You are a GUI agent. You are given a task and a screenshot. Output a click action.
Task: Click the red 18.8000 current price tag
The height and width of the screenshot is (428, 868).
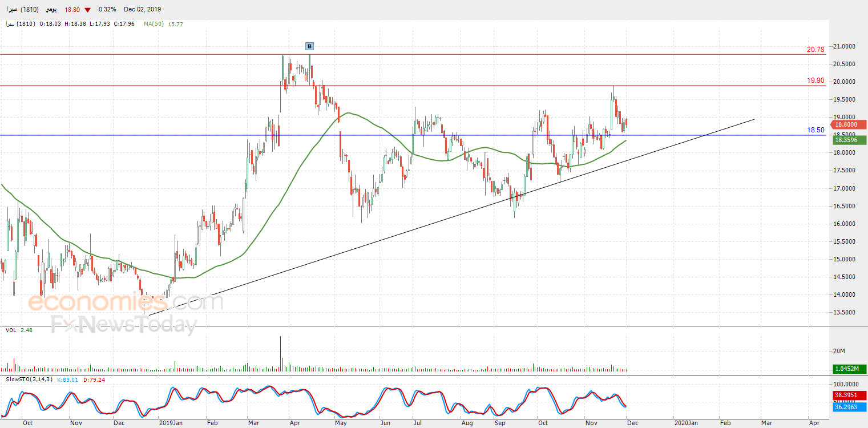(x=850, y=124)
